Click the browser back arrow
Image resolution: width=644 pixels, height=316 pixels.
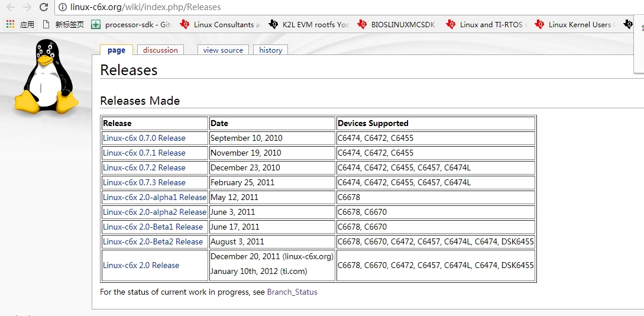pos(11,7)
